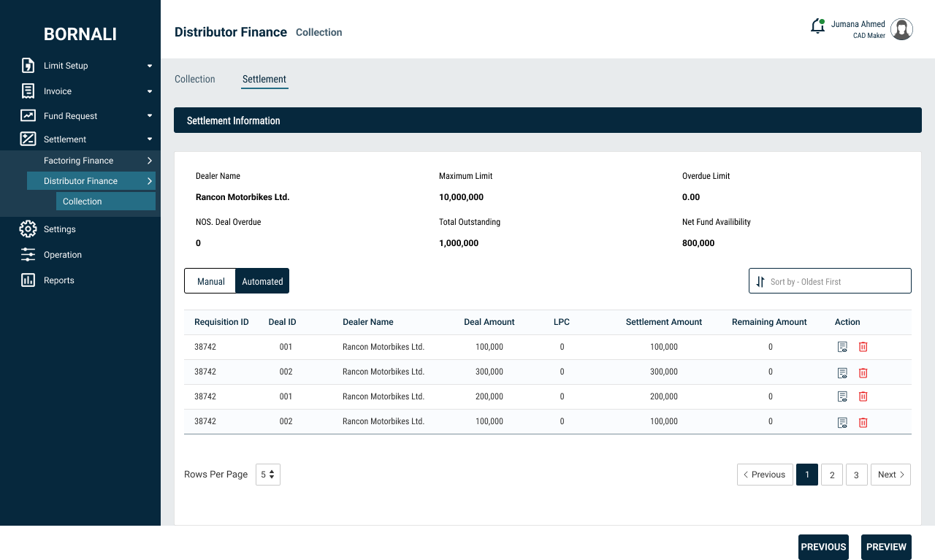935x560 pixels.
Task: Click bold Rancon Motorbikes Ltd. dealer name
Action: coord(243,197)
